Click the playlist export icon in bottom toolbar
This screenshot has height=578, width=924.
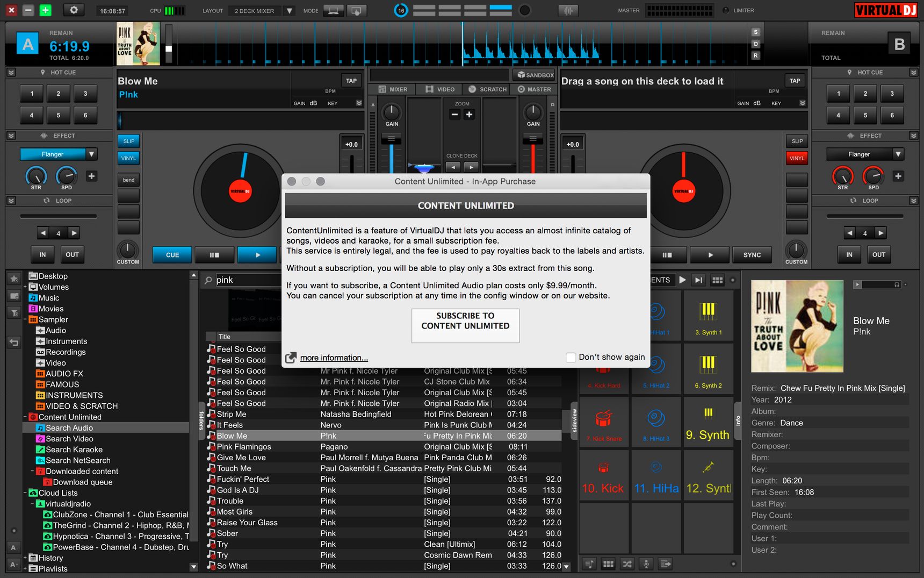666,564
